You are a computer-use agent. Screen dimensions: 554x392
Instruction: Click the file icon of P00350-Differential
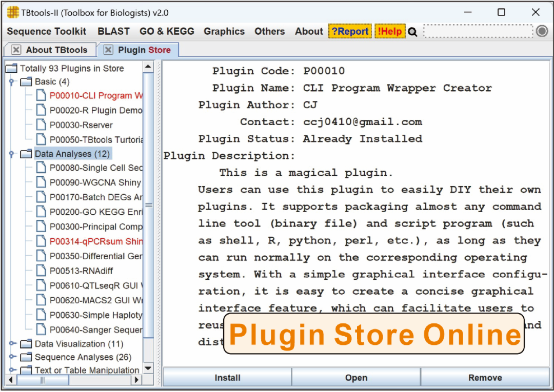point(42,256)
